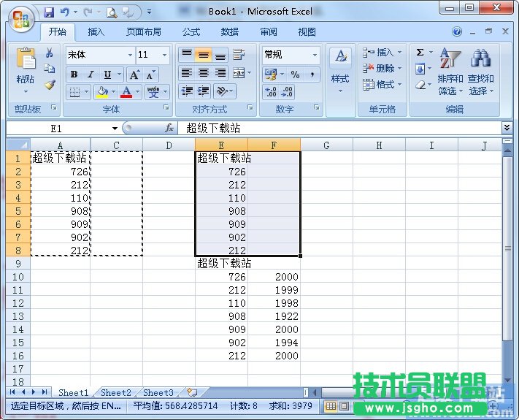Click the percent style icon
The width and height of the screenshot is (519, 420).
[x=295, y=75]
